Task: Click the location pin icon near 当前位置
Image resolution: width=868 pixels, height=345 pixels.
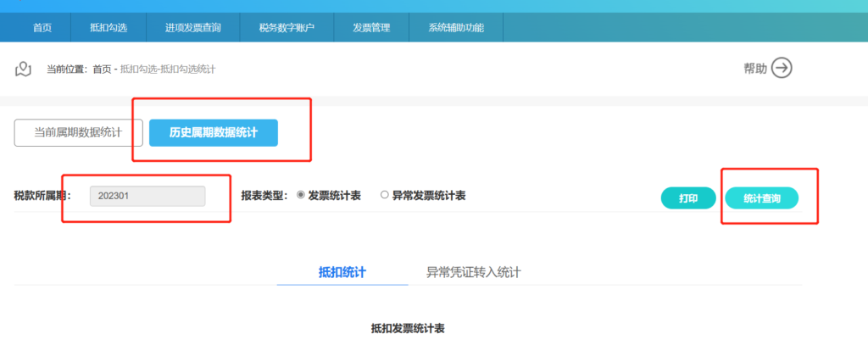Action: 23,70
